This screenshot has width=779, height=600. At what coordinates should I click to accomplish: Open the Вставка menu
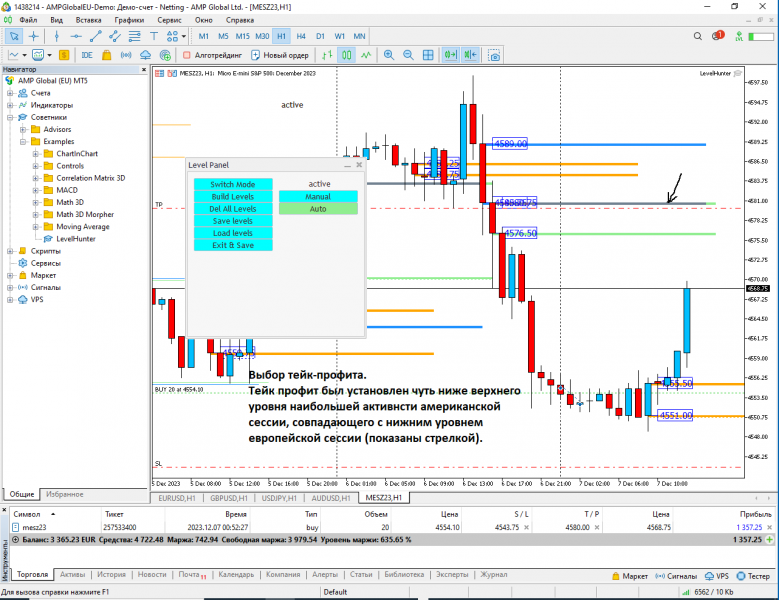coord(88,20)
